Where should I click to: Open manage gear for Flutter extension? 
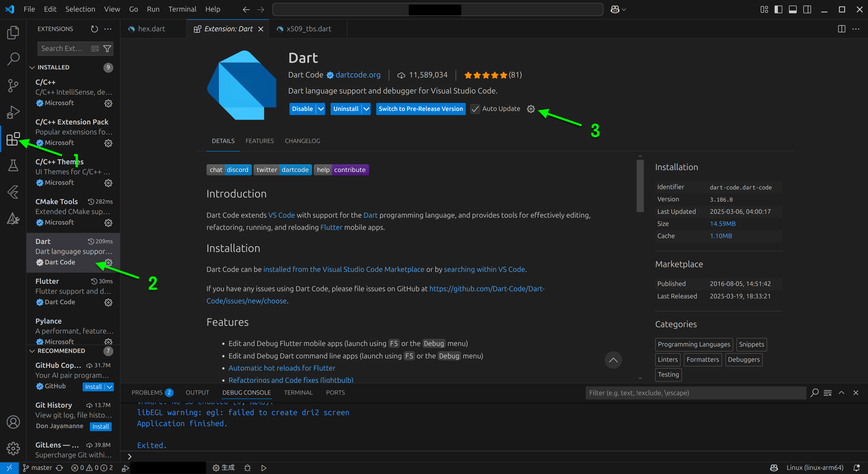point(108,302)
